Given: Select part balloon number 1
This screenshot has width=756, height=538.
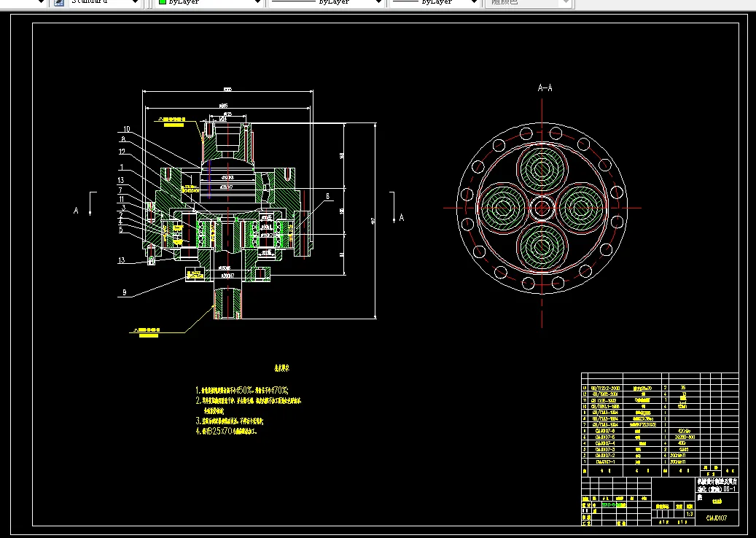Looking at the screenshot, I should [x=122, y=167].
